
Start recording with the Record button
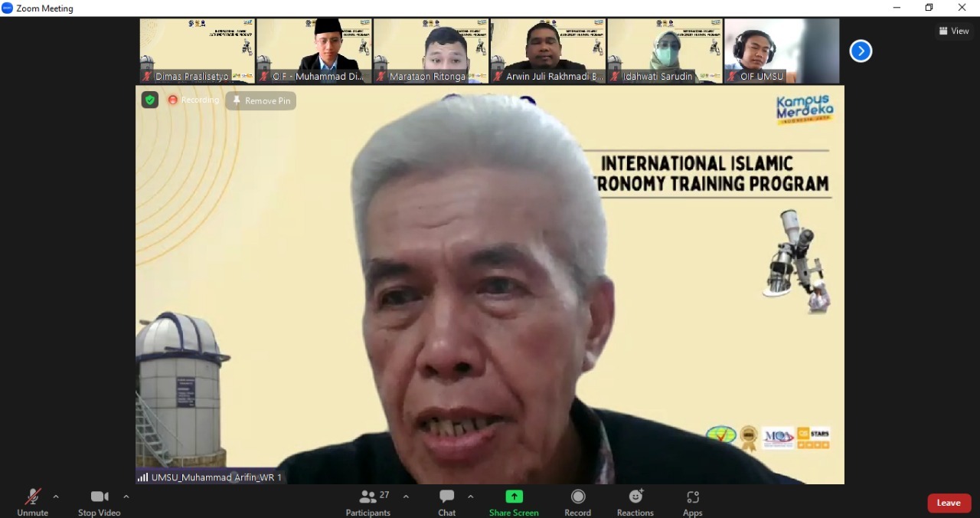pos(578,502)
